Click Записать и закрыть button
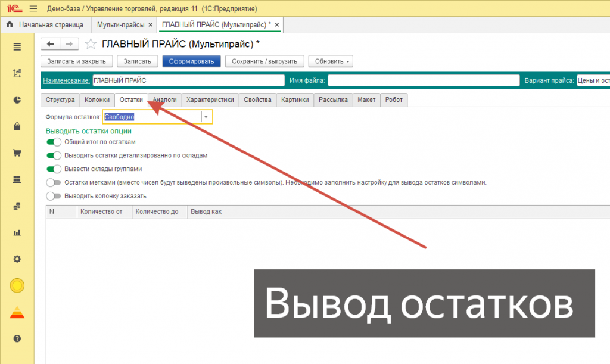The height and width of the screenshot is (364, 610). (x=77, y=61)
